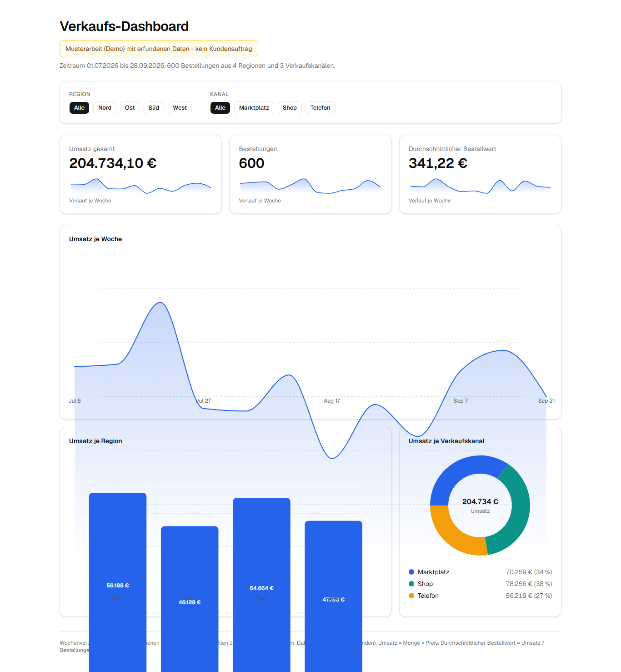Filter the region by Nord
621x672 pixels.
point(105,108)
